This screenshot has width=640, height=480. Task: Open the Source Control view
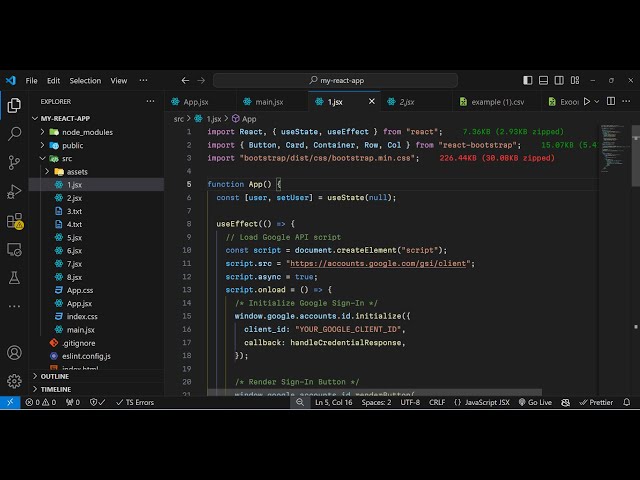click(x=14, y=162)
